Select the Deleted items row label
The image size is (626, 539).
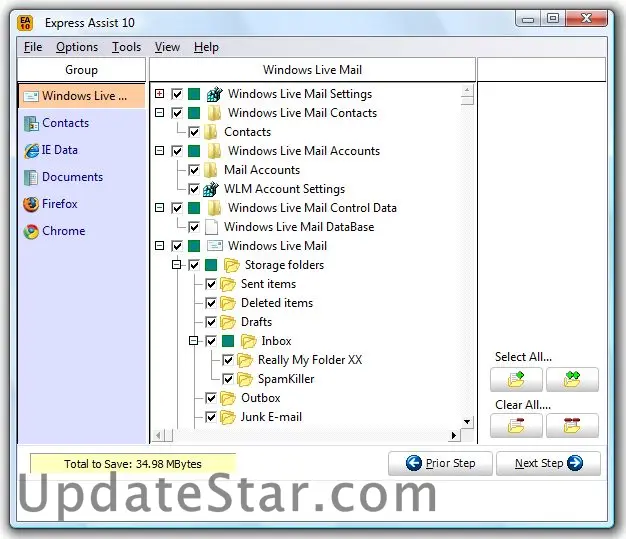pyautogui.click(x=277, y=303)
